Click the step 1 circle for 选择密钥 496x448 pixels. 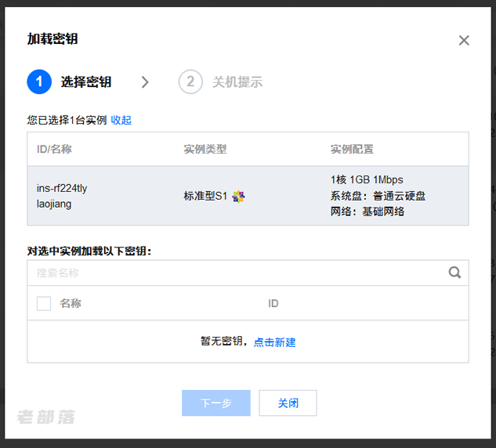(39, 82)
